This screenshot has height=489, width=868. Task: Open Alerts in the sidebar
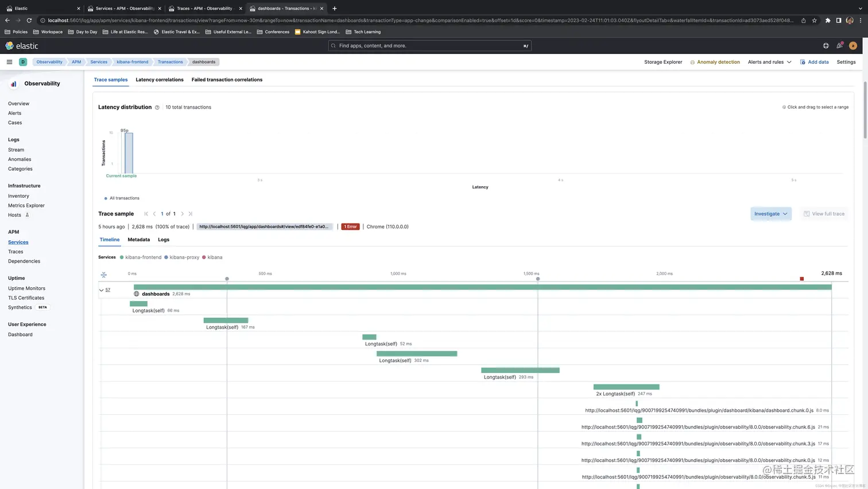point(15,113)
